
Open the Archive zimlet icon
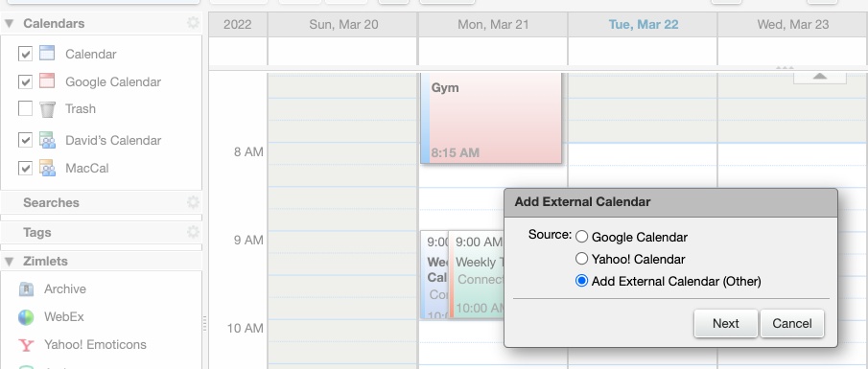pos(26,288)
